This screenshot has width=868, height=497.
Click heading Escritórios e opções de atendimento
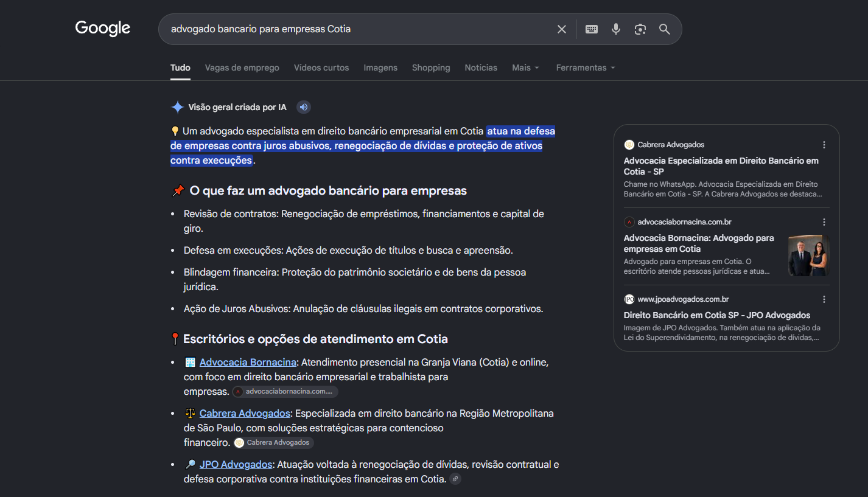coord(315,339)
